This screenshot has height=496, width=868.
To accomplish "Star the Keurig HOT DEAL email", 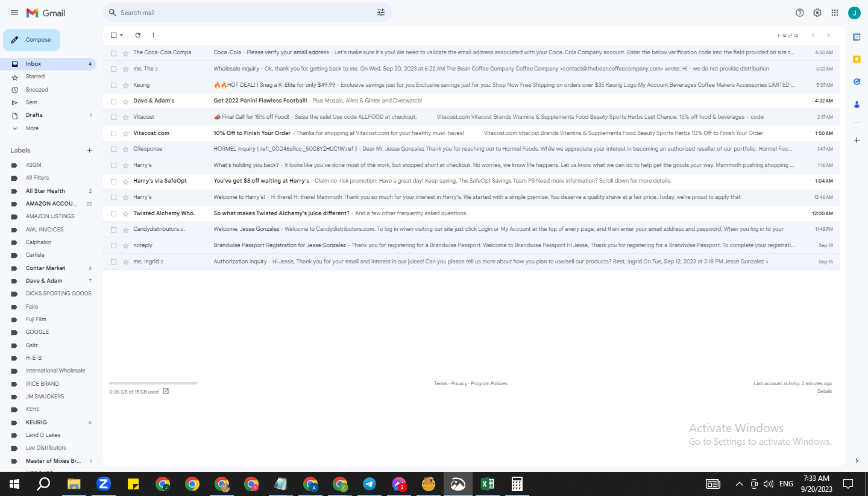I will pos(125,85).
